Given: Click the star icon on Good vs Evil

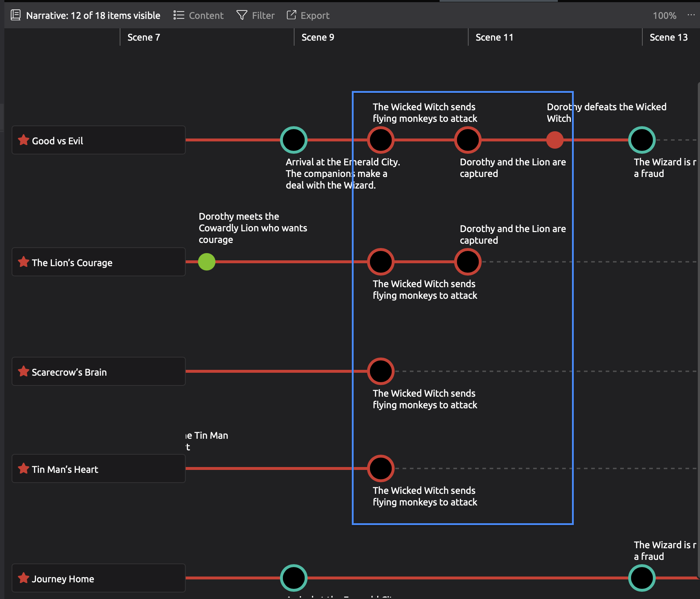Looking at the screenshot, I should coord(24,140).
